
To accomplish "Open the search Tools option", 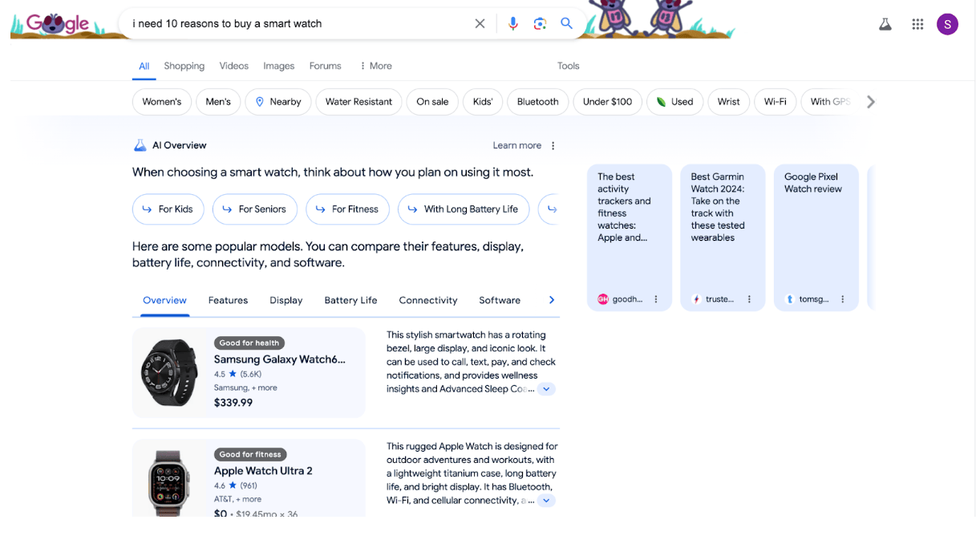I will (569, 66).
